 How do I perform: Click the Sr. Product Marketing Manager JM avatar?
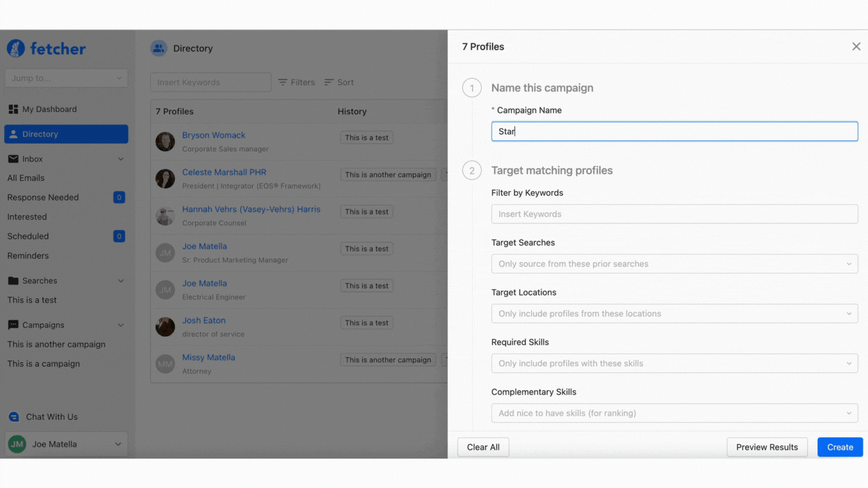[165, 252]
